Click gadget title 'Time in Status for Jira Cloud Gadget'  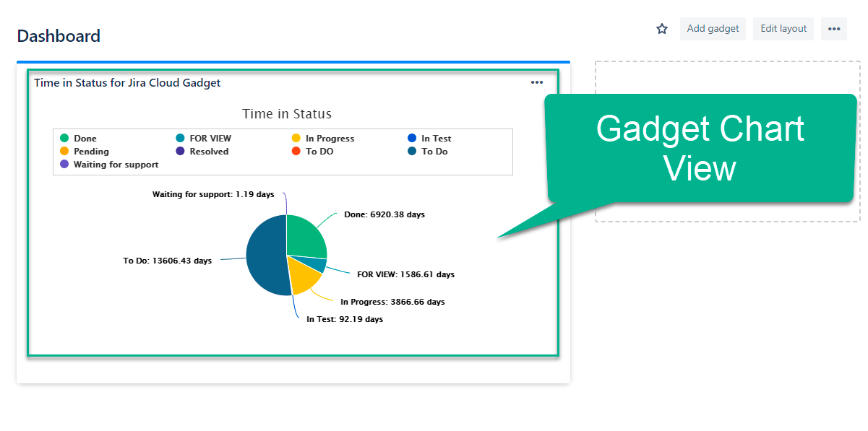(x=127, y=82)
